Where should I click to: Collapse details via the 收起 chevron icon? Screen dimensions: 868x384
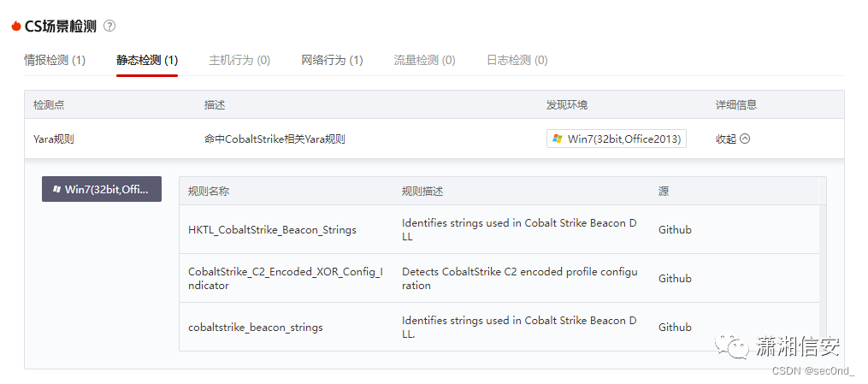[745, 139]
